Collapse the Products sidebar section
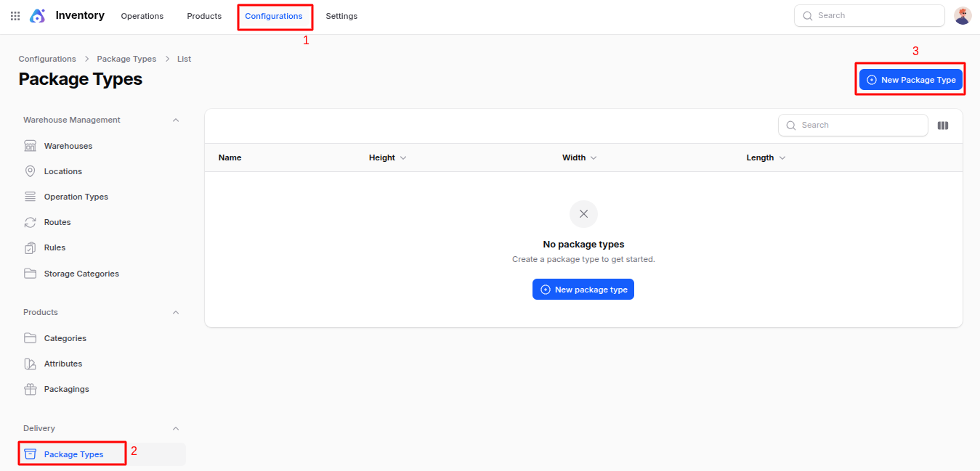 click(x=175, y=312)
